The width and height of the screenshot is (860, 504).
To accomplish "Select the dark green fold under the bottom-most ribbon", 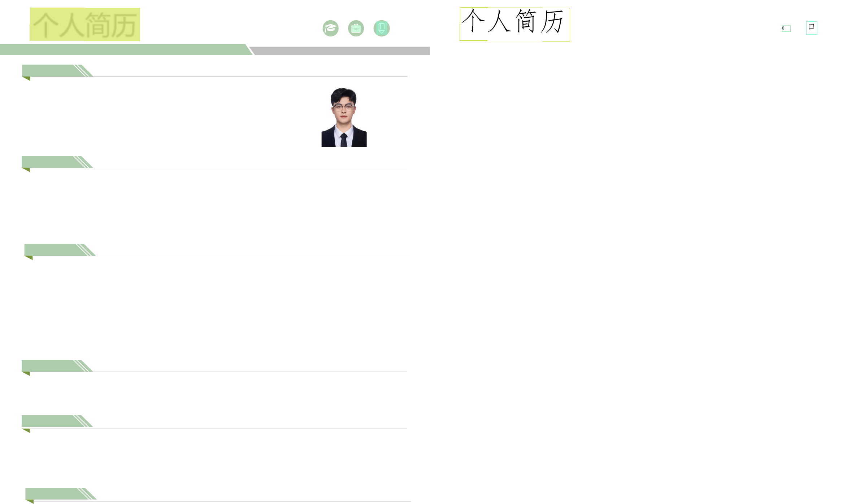I will point(30,501).
